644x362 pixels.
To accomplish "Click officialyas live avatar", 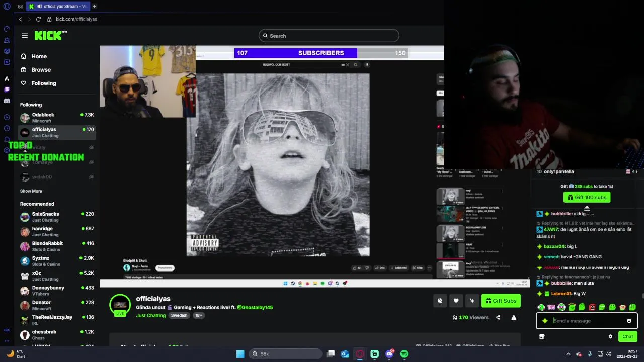I will (x=120, y=305).
